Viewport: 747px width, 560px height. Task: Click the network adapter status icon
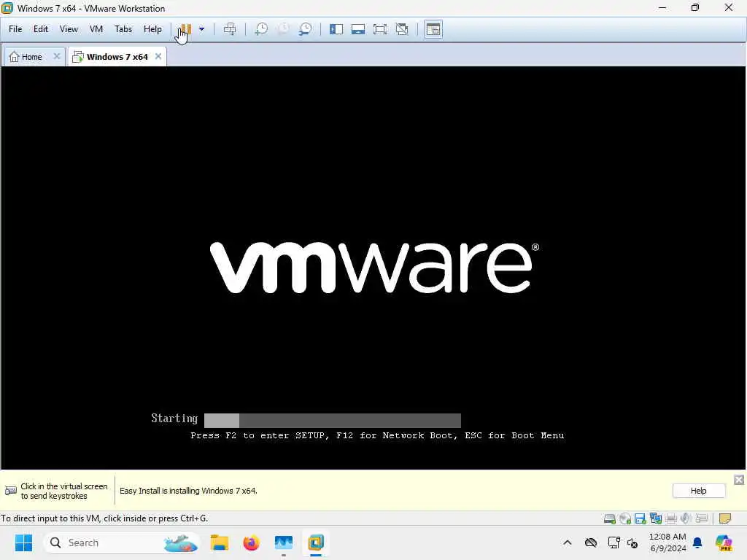pos(656,518)
